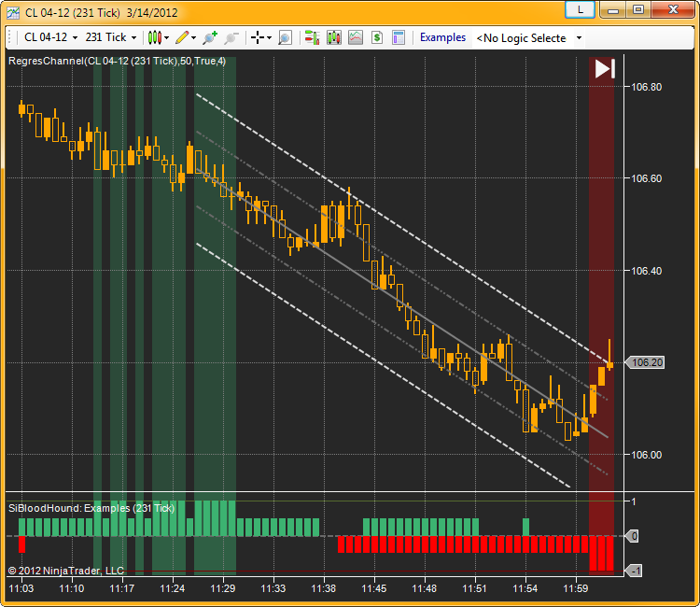Click the RegresChannel indicator label

pyautogui.click(x=117, y=62)
